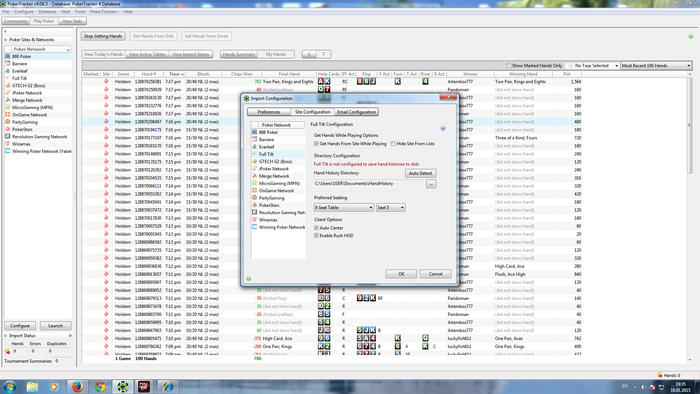Collapse left sidebar with top arrow
700x394 pixels.
[5, 31]
